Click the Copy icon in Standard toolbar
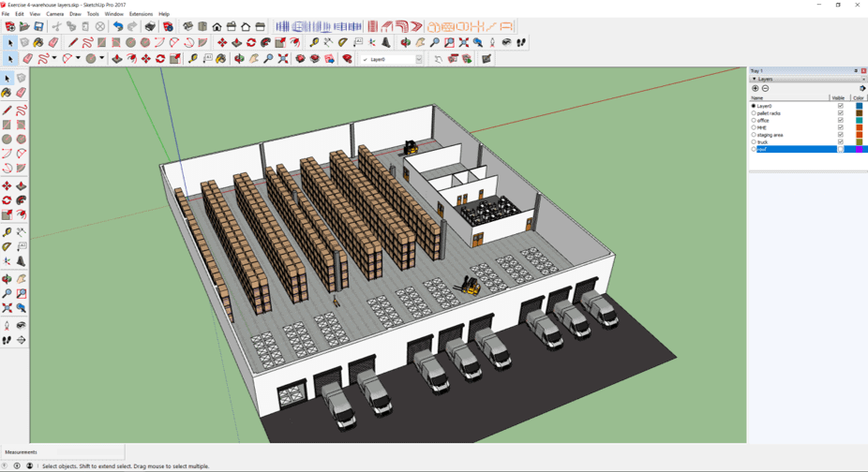Screen dimensions: 868x472 tap(71, 26)
